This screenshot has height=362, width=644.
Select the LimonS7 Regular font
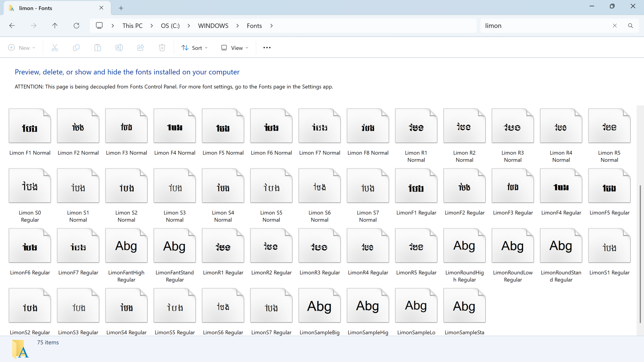(x=271, y=311)
